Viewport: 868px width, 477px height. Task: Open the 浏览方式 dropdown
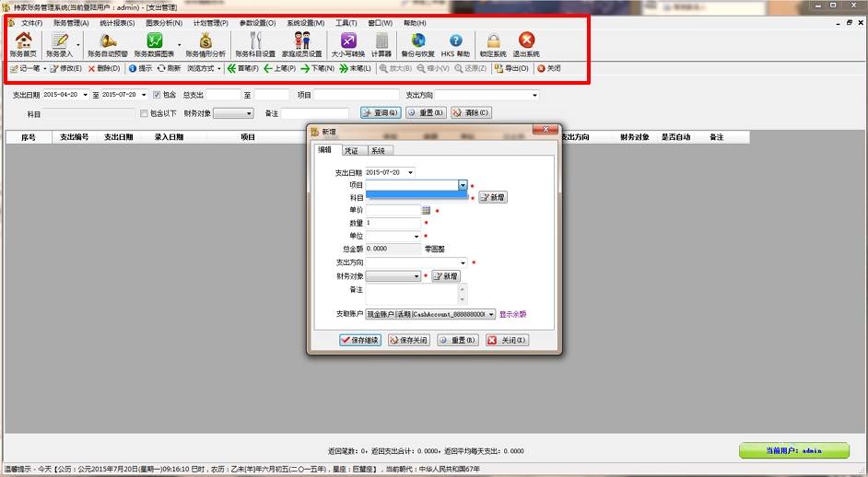tap(204, 69)
